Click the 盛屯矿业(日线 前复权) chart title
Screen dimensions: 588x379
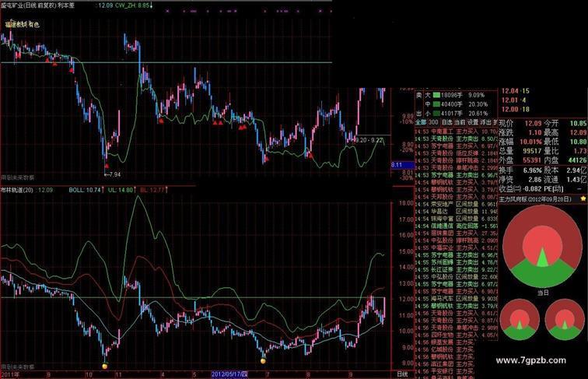29,6
